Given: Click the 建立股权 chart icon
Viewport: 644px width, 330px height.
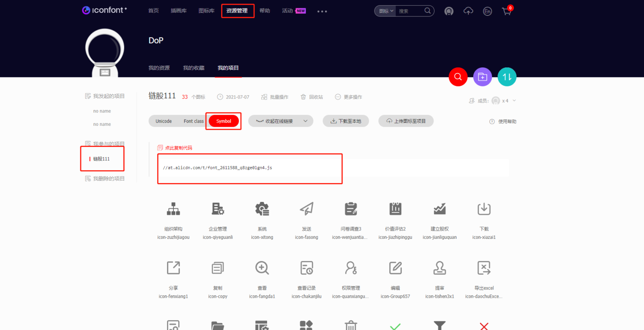Looking at the screenshot, I should point(440,209).
